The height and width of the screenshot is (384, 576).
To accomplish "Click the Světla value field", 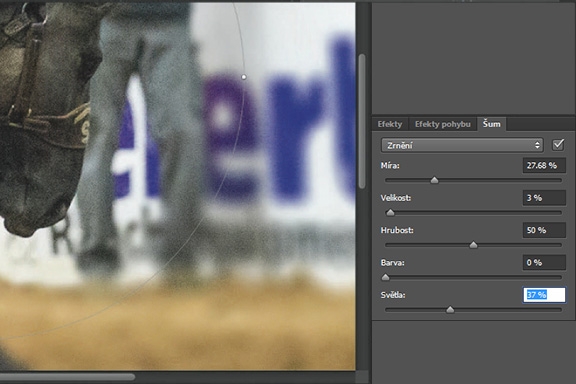I will point(544,295).
